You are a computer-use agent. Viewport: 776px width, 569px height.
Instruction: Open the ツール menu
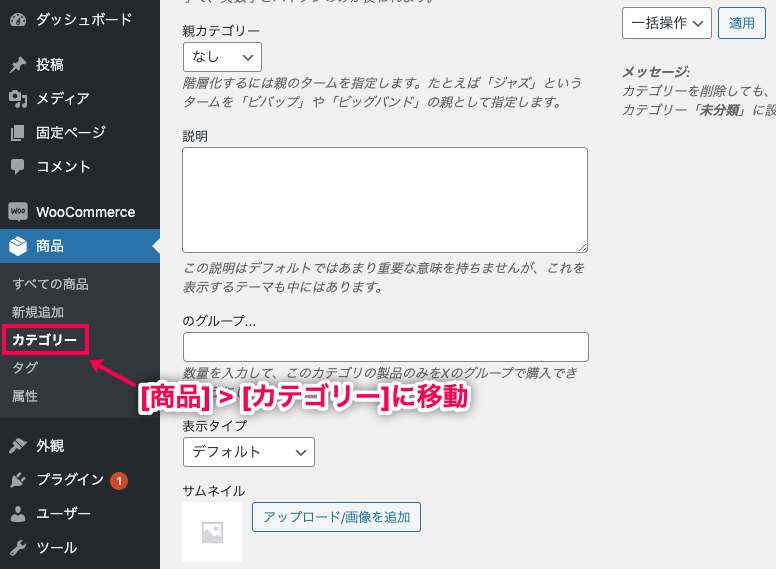80,548
